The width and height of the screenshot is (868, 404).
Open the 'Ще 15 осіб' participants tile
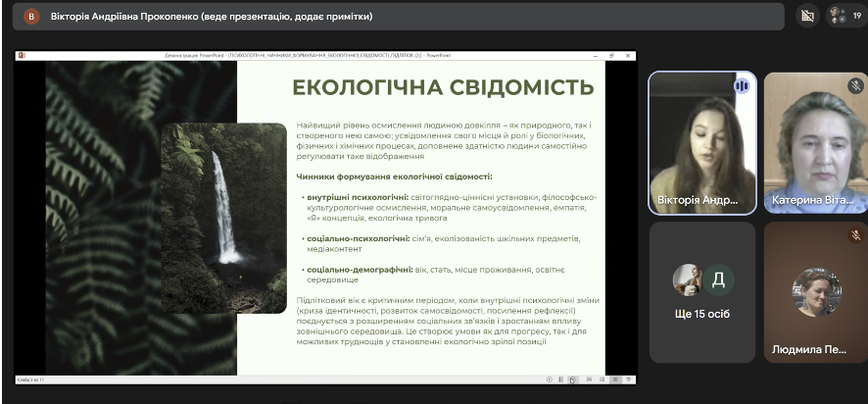(701, 292)
